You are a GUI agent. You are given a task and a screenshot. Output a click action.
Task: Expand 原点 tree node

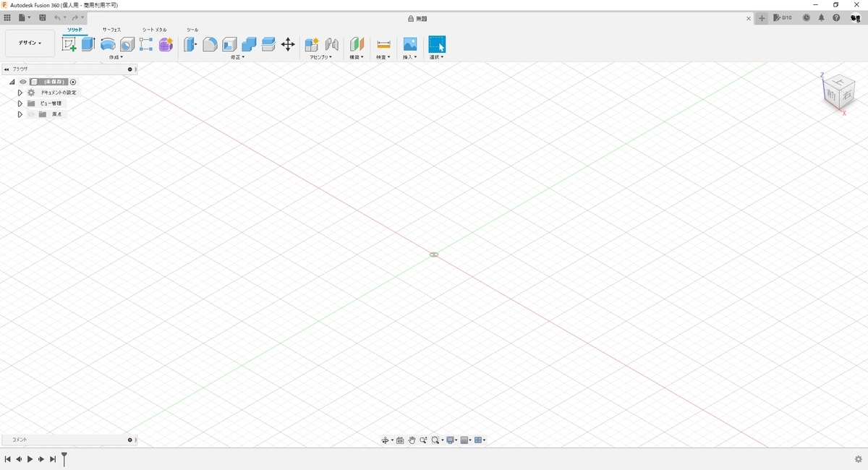click(20, 114)
